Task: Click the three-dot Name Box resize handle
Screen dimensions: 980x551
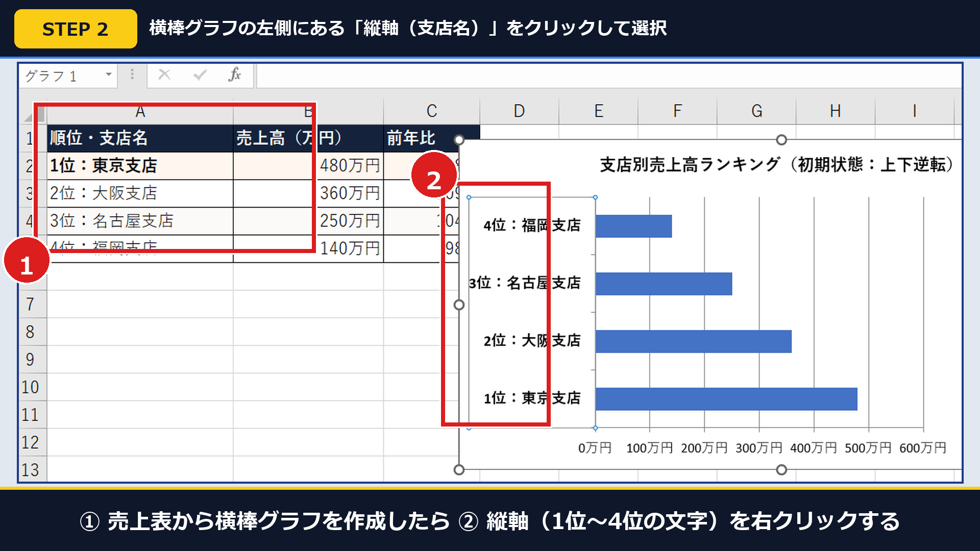Action: tap(132, 75)
